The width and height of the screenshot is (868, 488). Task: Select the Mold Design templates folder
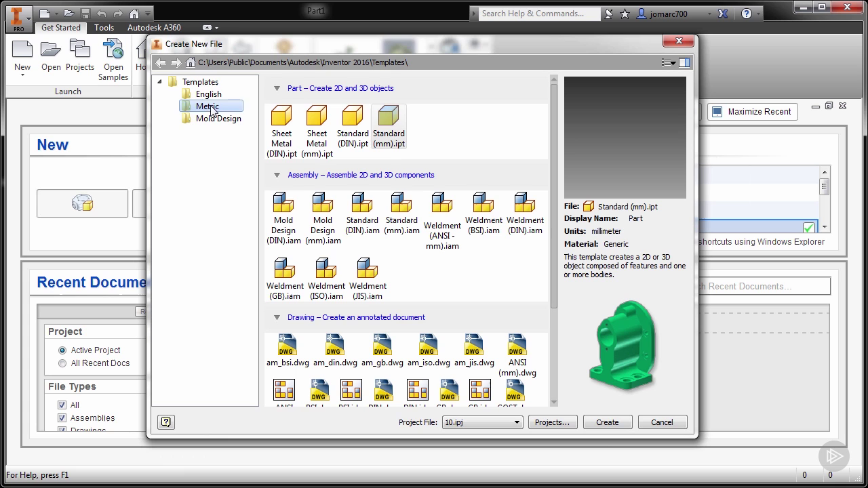(211, 119)
